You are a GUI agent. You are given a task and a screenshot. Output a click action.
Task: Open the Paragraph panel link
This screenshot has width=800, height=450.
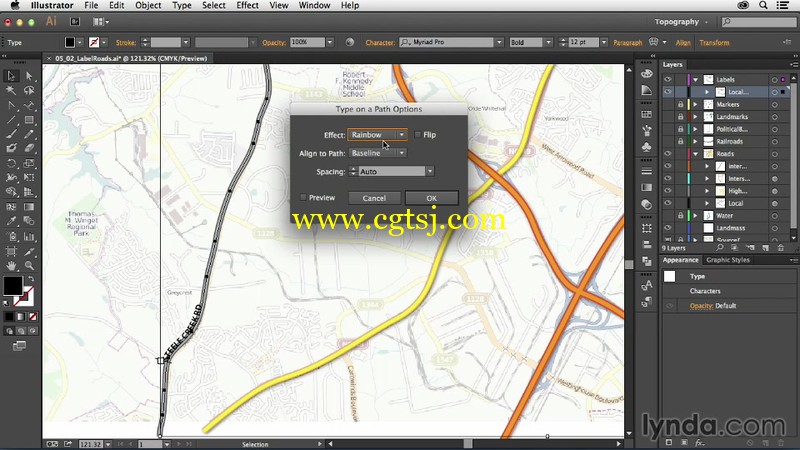[628, 42]
